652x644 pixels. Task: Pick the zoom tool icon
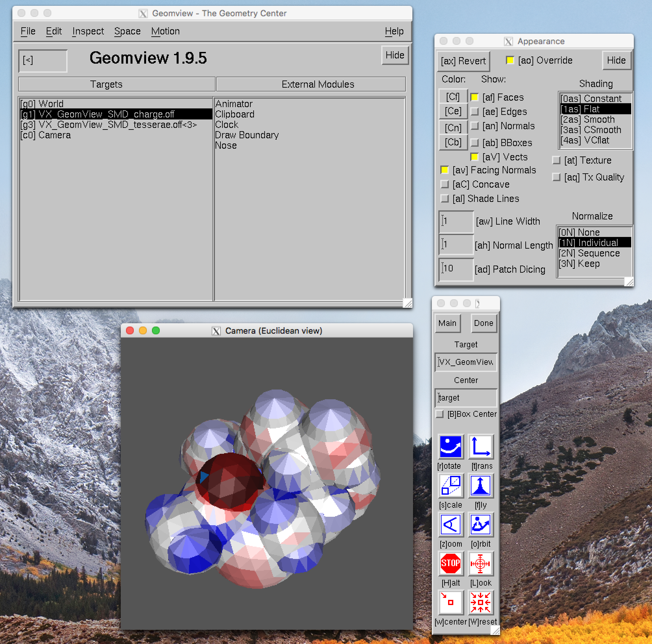451,525
